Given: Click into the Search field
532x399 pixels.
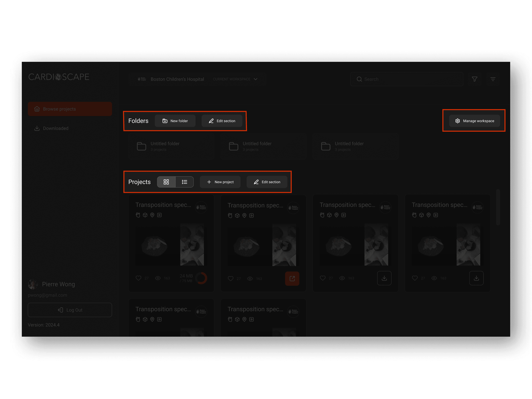Looking at the screenshot, I should point(409,79).
